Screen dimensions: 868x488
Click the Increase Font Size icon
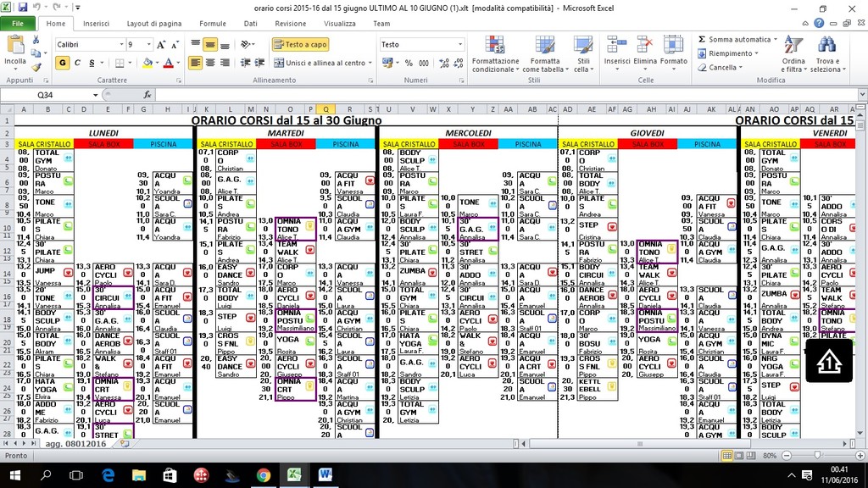[x=161, y=44]
